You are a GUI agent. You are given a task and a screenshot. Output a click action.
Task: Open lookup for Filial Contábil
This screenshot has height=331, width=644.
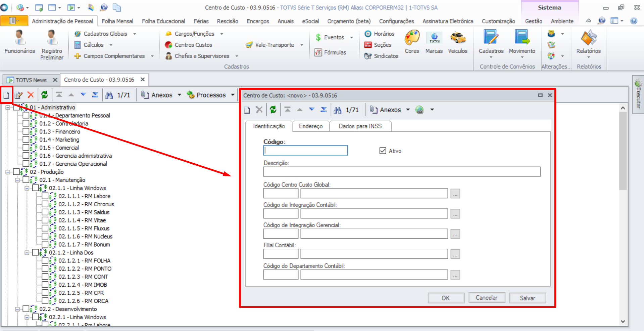(455, 254)
